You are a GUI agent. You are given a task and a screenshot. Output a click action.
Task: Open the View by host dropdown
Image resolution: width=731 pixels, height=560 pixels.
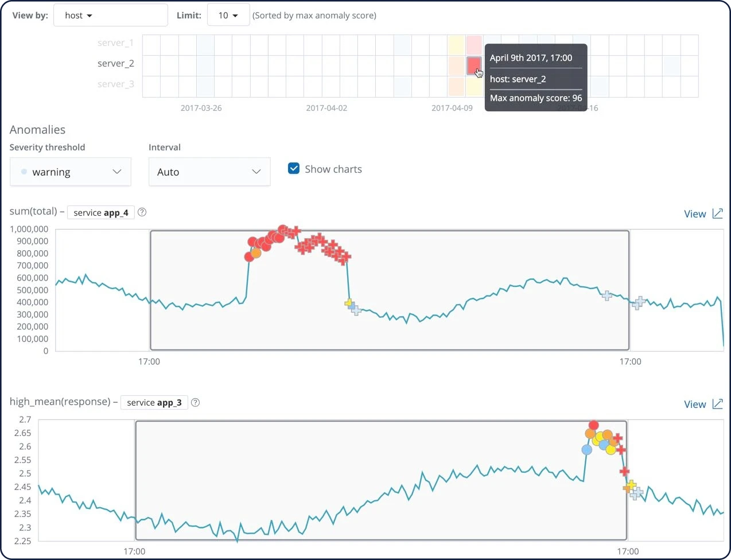coord(110,15)
